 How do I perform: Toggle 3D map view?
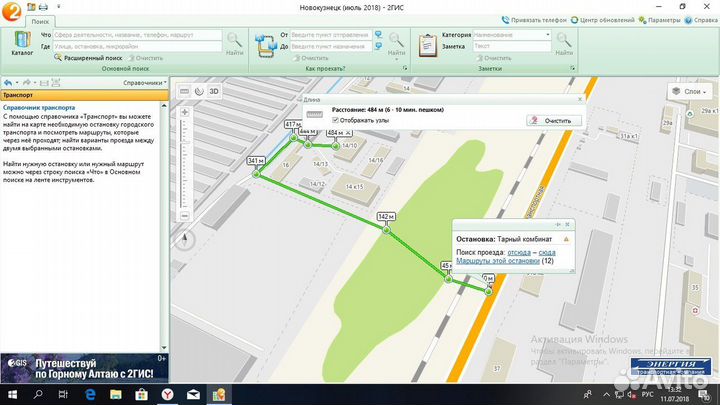(214, 91)
